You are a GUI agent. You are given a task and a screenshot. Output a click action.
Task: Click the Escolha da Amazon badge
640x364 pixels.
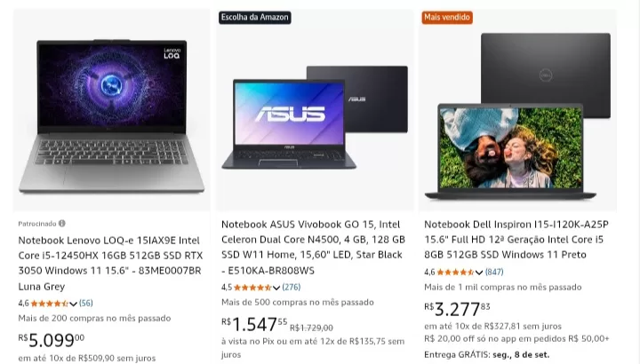tap(255, 17)
